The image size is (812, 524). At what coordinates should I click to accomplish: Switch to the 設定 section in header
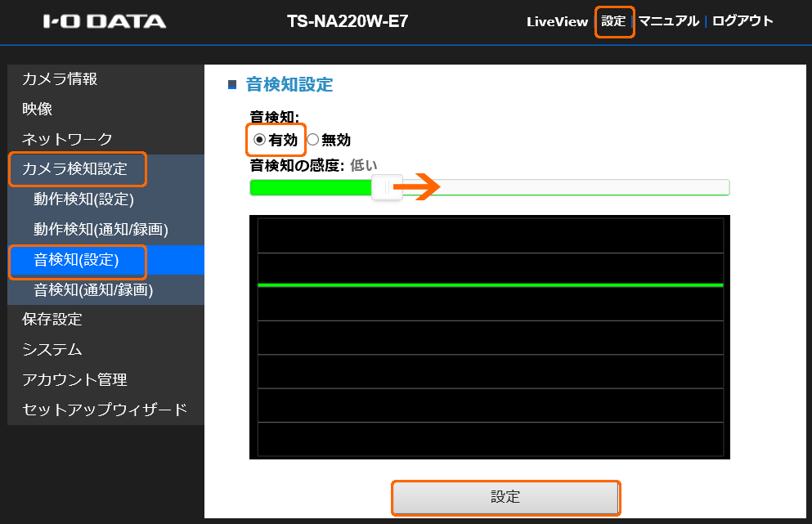pos(614,21)
